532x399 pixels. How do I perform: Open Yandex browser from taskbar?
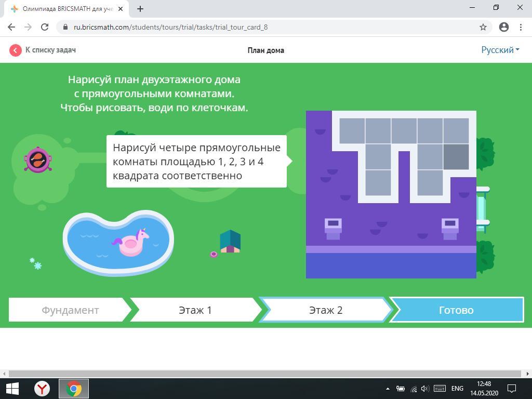tap(42, 389)
